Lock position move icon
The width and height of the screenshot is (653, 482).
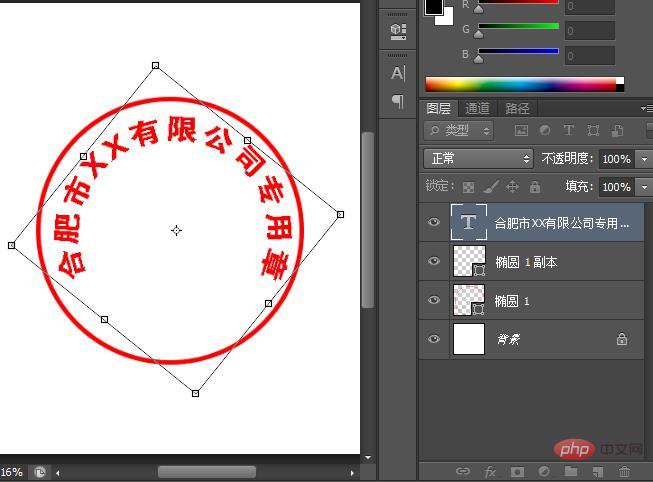(x=512, y=187)
